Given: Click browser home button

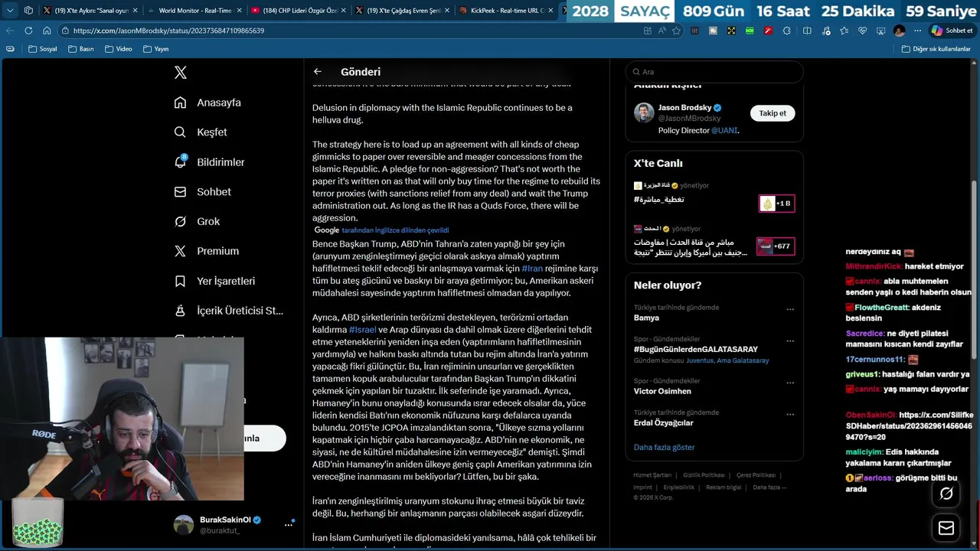Looking at the screenshot, I should click(47, 31).
